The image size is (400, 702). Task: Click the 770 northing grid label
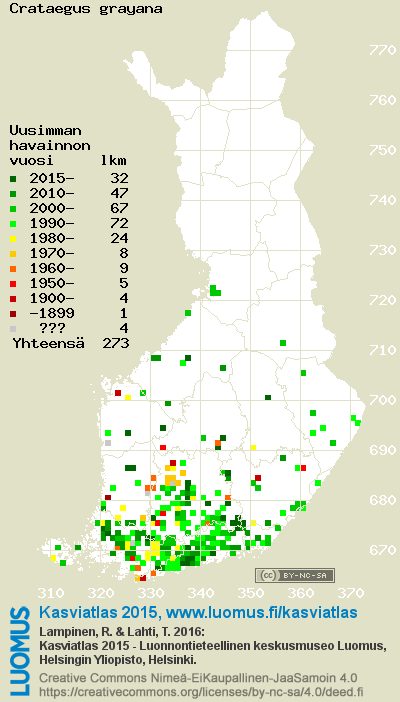click(x=383, y=50)
